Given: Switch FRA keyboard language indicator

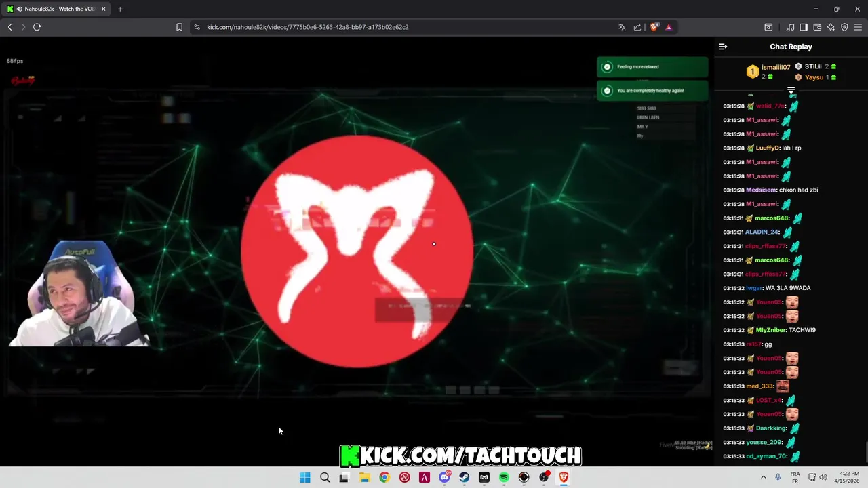Looking at the screenshot, I should (x=795, y=477).
